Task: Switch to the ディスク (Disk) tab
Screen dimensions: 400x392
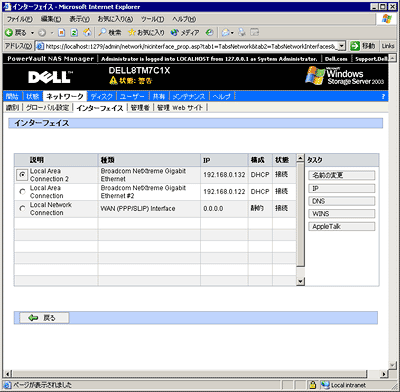Action: [102, 96]
